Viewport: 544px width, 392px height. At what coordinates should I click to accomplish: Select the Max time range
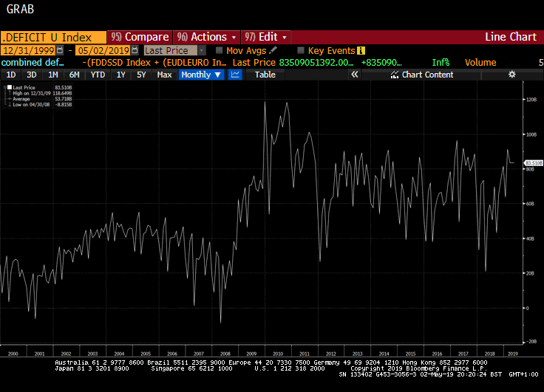(x=164, y=75)
